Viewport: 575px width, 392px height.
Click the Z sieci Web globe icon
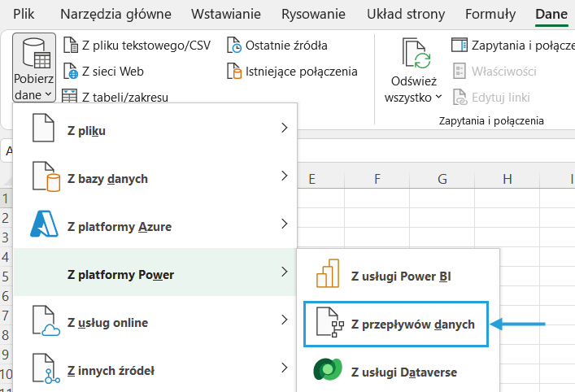pyautogui.click(x=70, y=72)
